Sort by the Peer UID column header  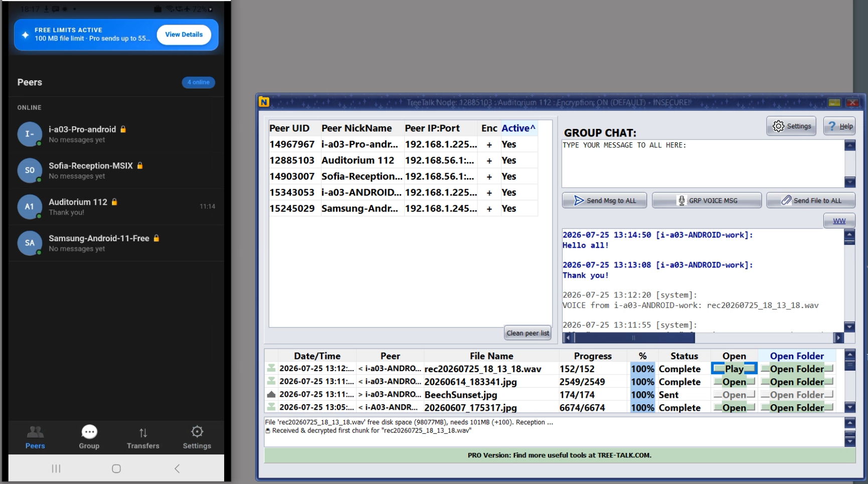pos(294,128)
